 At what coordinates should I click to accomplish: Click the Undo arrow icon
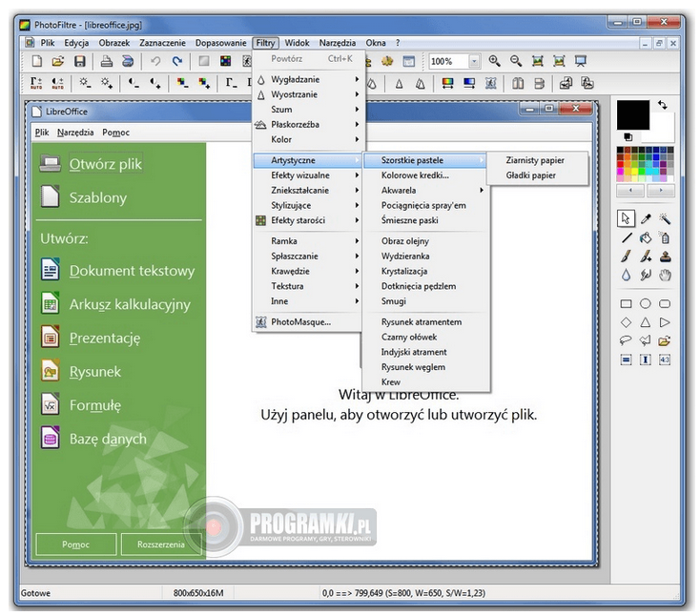pos(155,61)
